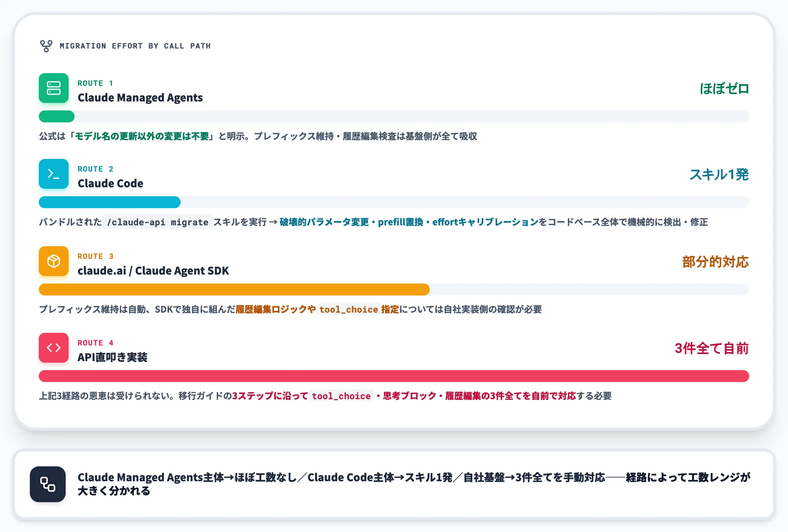Click the dark workflow icon in the summary card
This screenshot has height=532, width=788.
point(48,484)
